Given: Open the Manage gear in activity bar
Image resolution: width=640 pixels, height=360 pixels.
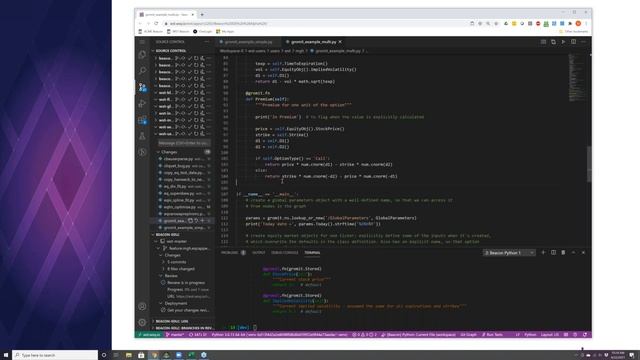Looking at the screenshot, I should coord(142,322).
